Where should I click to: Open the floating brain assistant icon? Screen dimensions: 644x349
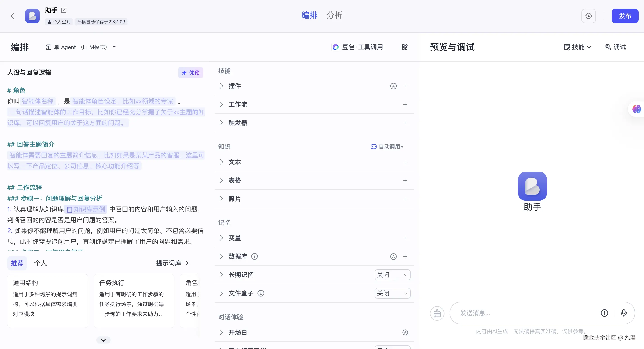pyautogui.click(x=637, y=109)
